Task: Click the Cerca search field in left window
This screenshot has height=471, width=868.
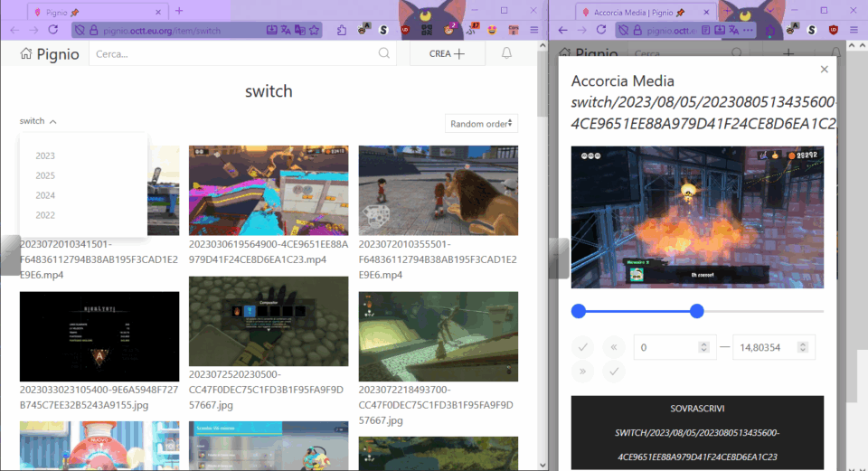Action: (x=235, y=53)
